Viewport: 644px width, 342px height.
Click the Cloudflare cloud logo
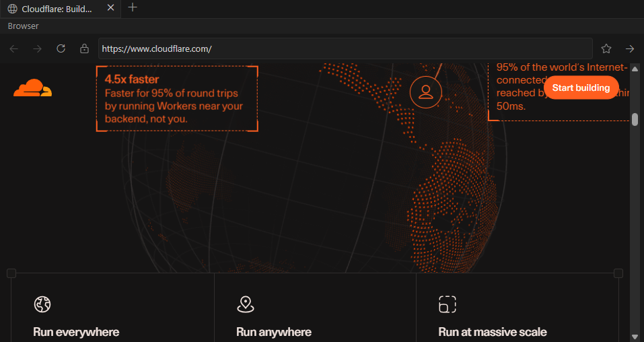coord(33,88)
